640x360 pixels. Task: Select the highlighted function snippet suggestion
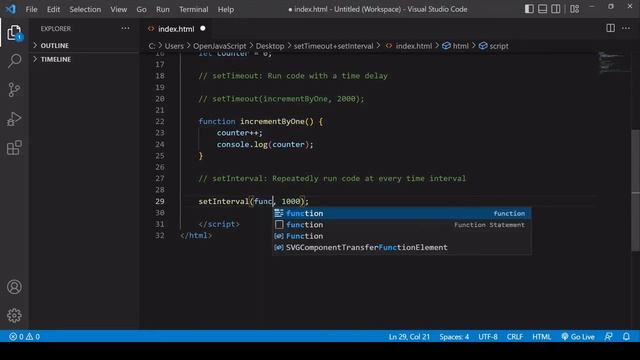[x=402, y=213]
